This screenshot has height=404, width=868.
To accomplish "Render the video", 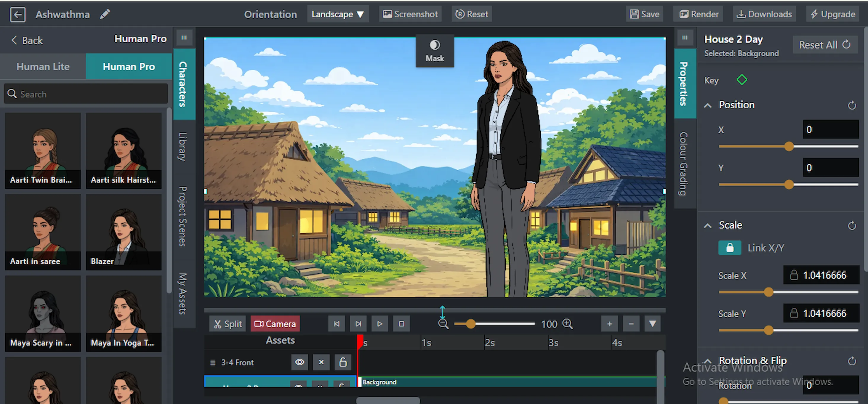I will click(699, 14).
